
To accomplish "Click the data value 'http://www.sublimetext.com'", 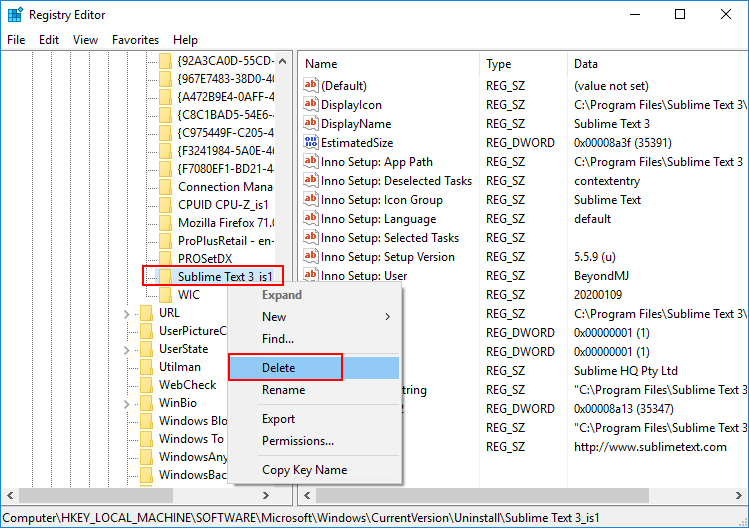I will click(650, 447).
